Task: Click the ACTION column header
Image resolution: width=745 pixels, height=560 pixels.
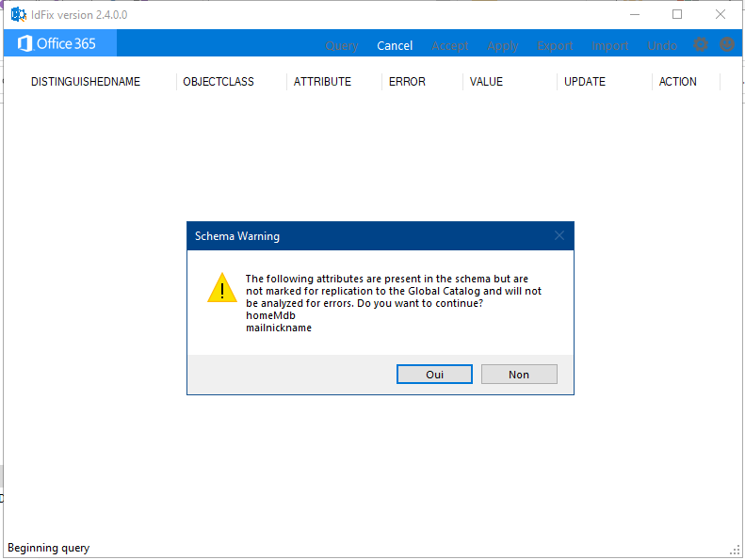Action: pos(677,82)
